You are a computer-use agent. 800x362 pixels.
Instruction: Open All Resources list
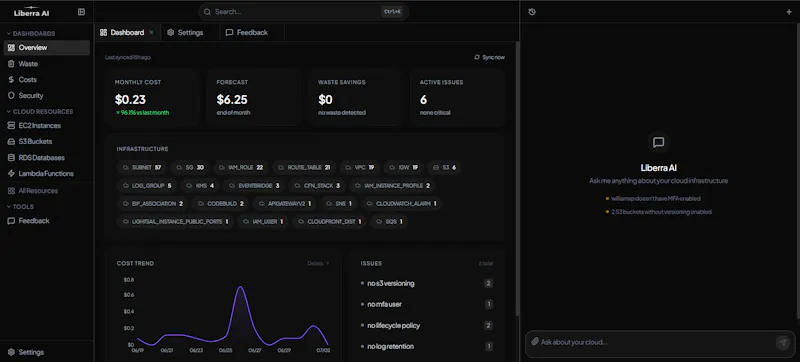tap(46, 191)
